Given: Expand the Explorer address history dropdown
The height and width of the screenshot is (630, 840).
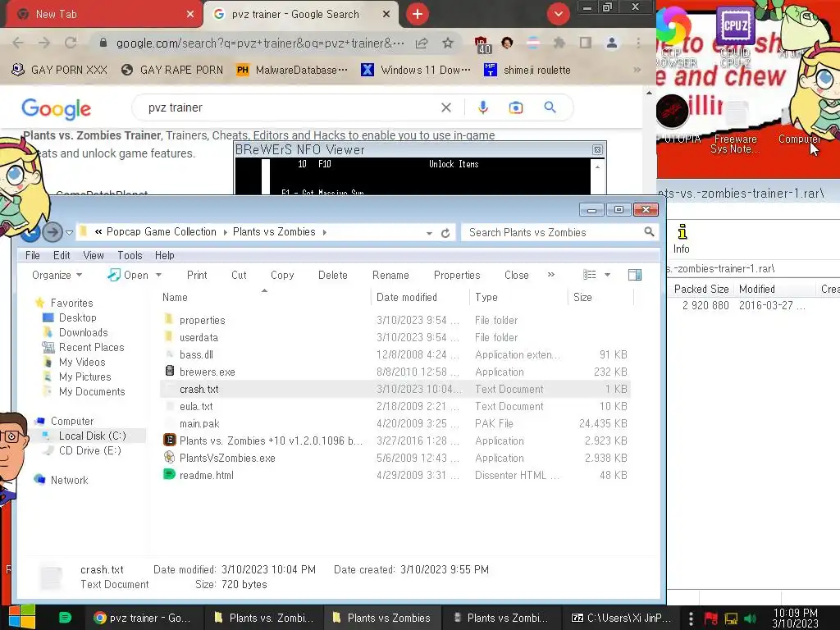Looking at the screenshot, I should pos(429,233).
